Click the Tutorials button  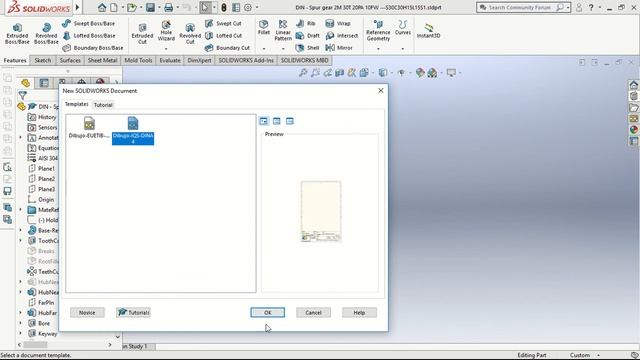[x=133, y=313]
